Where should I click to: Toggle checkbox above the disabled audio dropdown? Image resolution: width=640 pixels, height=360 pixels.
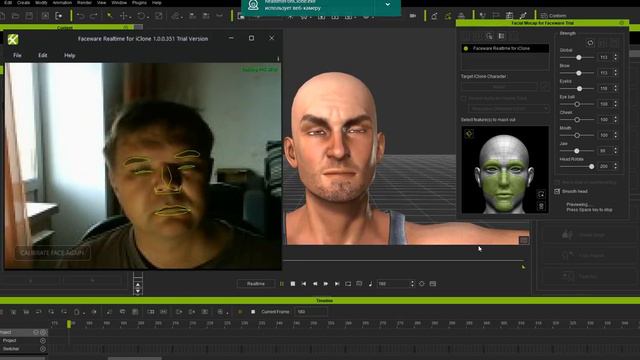[463, 98]
